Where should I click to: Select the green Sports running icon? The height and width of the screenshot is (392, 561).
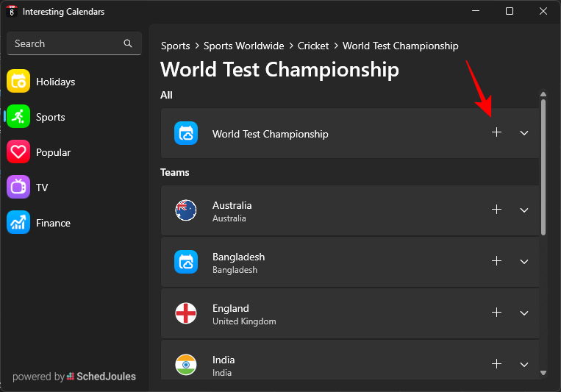click(x=18, y=117)
